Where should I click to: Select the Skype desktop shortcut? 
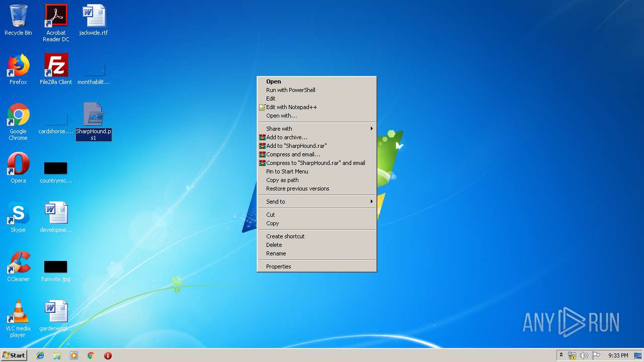[x=18, y=217]
